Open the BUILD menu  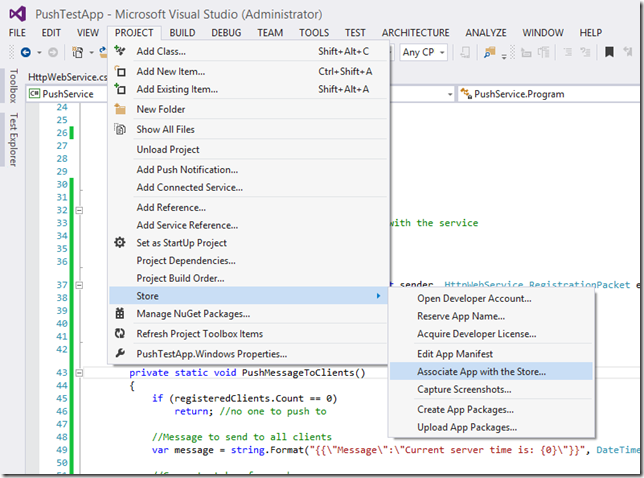[x=182, y=33]
